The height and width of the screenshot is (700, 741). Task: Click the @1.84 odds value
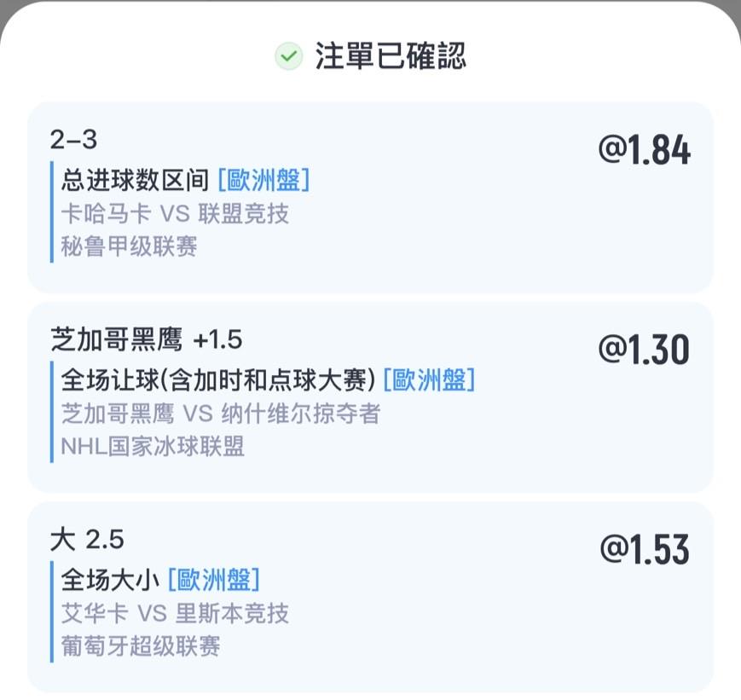pyautogui.click(x=644, y=150)
